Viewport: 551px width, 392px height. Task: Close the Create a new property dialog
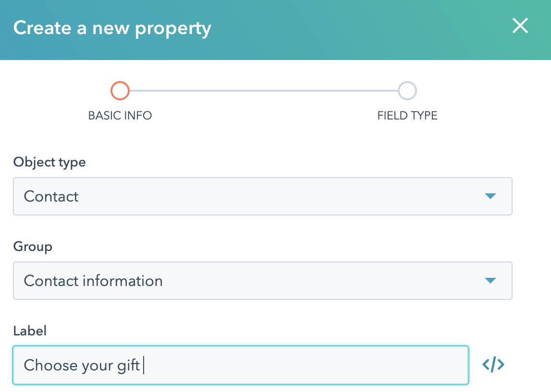tap(520, 25)
